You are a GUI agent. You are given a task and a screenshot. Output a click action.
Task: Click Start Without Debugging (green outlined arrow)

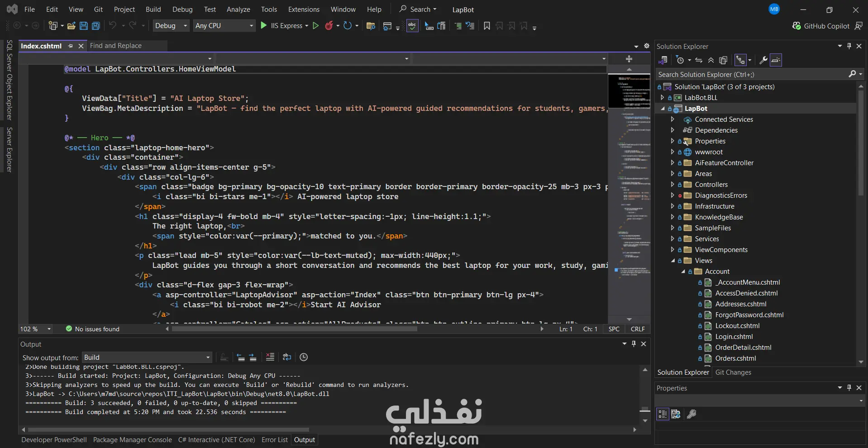coord(316,26)
